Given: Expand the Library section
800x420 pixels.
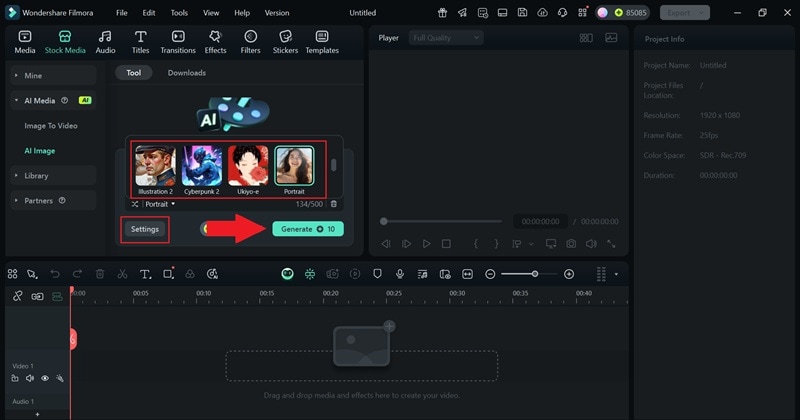Looking at the screenshot, I should (53, 176).
